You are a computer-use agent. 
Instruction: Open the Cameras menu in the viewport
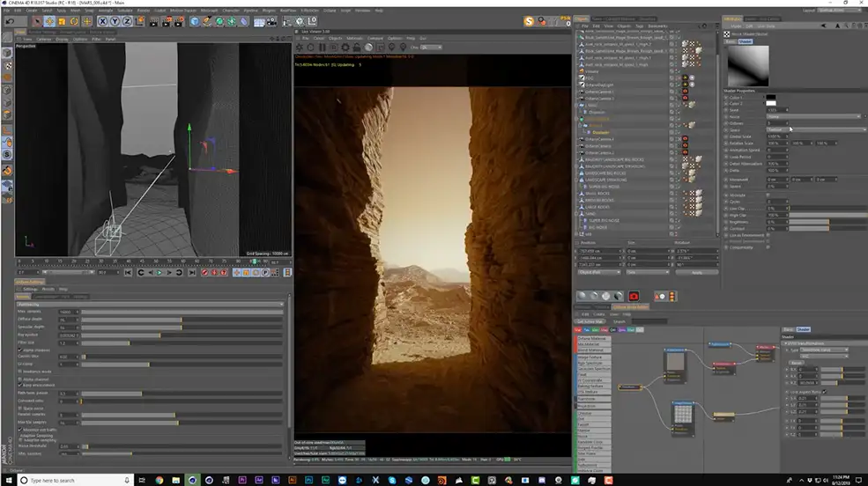pyautogui.click(x=44, y=40)
